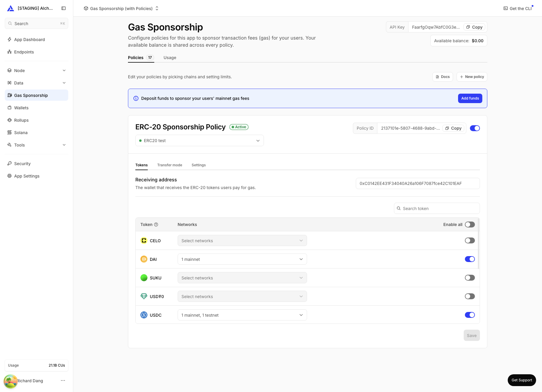
Task: Click the CELO token icon
Action: coord(144,240)
